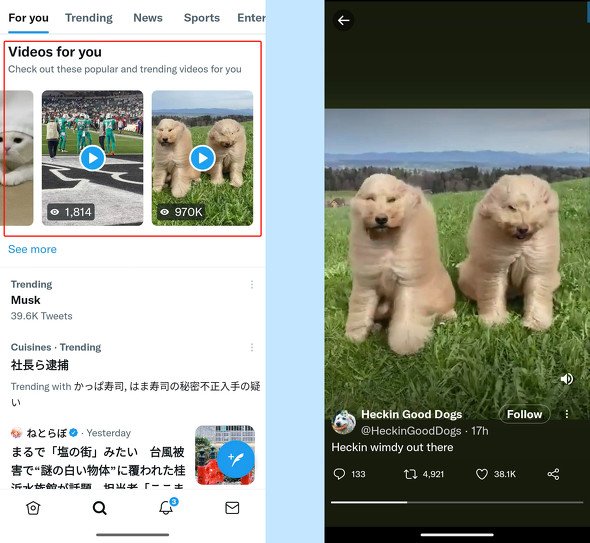Play the football video thumbnail

(93, 158)
